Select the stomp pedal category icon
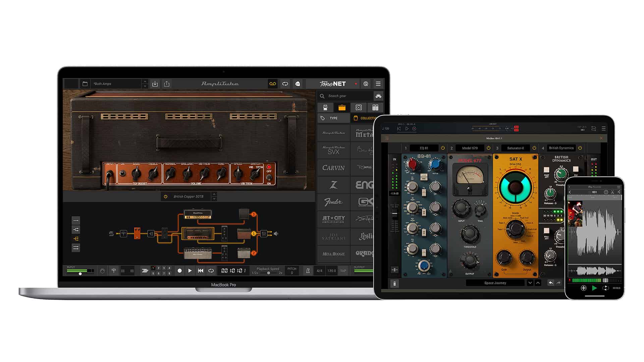Viewport: 644px width, 362px height. click(325, 108)
